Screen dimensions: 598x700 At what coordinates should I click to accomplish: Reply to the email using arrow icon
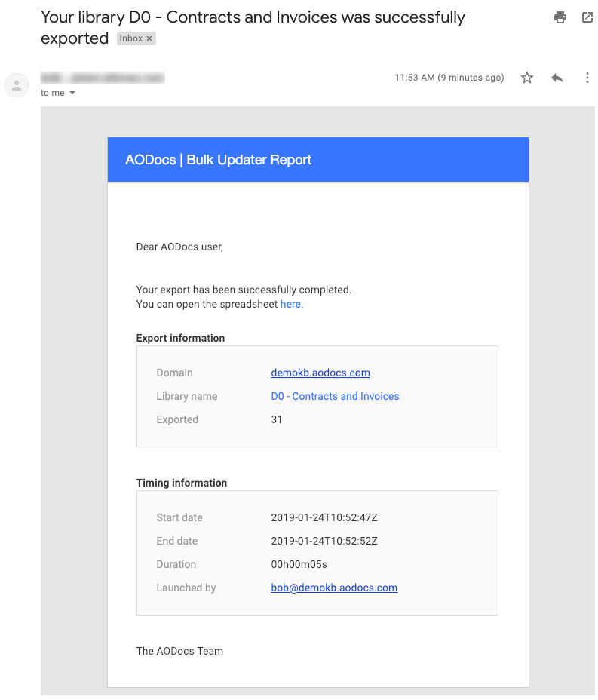point(557,78)
